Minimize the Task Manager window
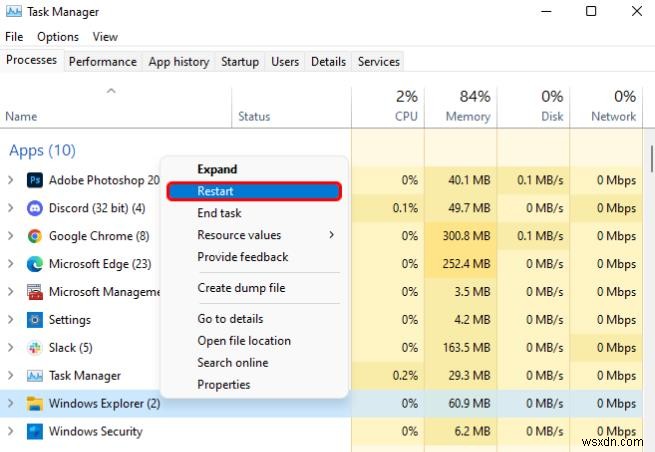This screenshot has height=452, width=655. [546, 11]
